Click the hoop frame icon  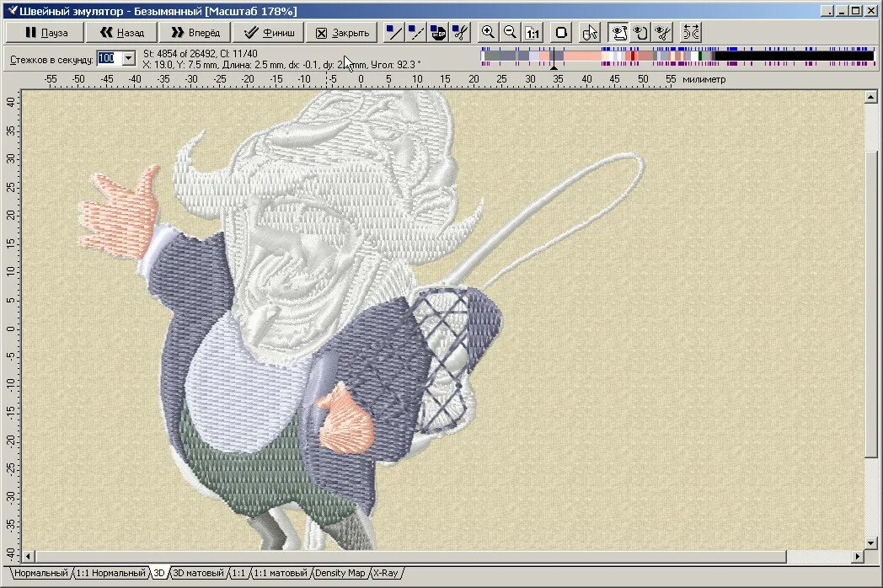coord(561,33)
